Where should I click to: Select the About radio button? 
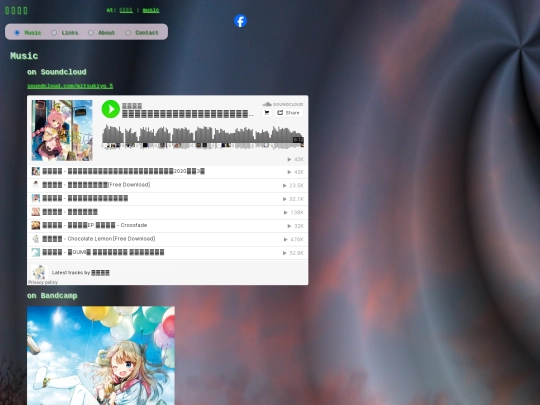click(91, 33)
